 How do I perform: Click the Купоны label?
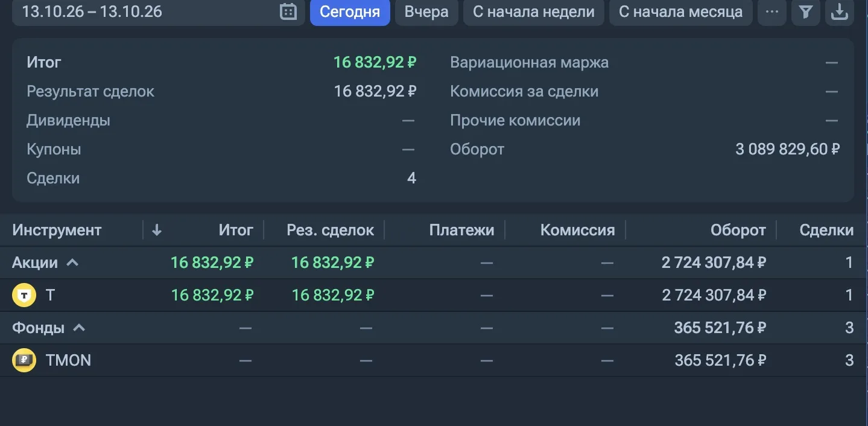[54, 149]
